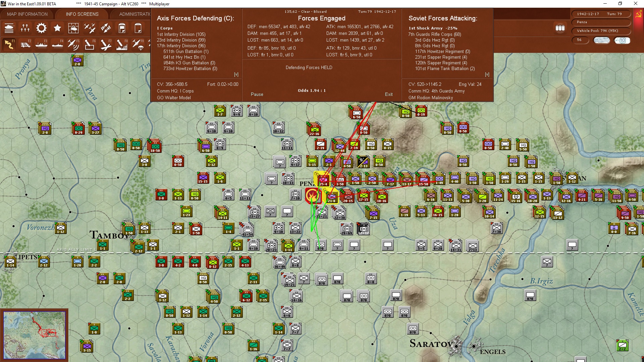Click the blizzard weather swatch indicator
This screenshot has height=362, width=644.
pos(602,40)
